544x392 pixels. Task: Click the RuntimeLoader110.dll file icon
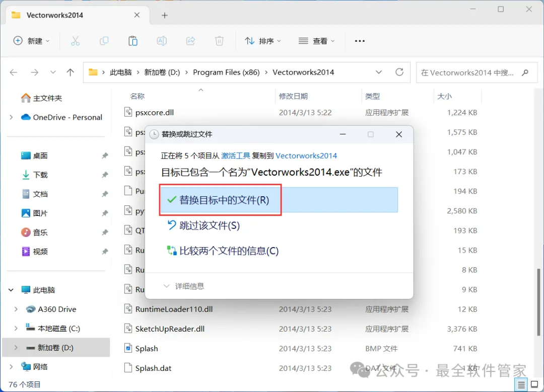coord(128,309)
